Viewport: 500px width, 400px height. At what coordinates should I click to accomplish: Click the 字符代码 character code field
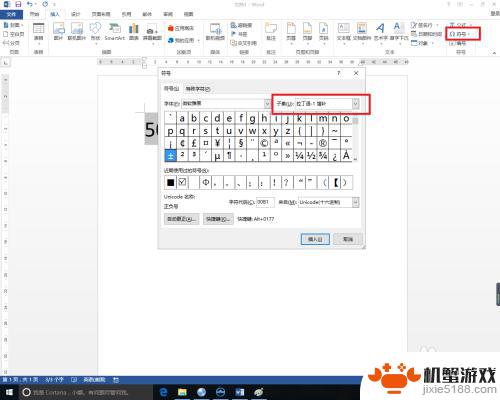coord(265,202)
